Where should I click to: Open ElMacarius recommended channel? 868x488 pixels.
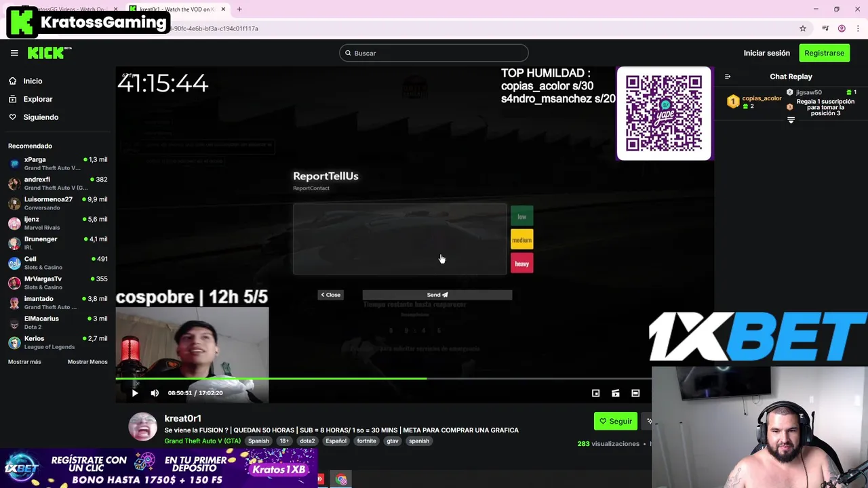(58, 323)
